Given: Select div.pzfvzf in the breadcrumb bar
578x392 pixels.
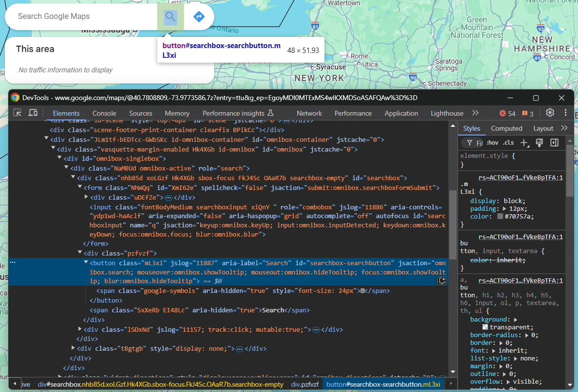Looking at the screenshot, I should tap(305, 384).
